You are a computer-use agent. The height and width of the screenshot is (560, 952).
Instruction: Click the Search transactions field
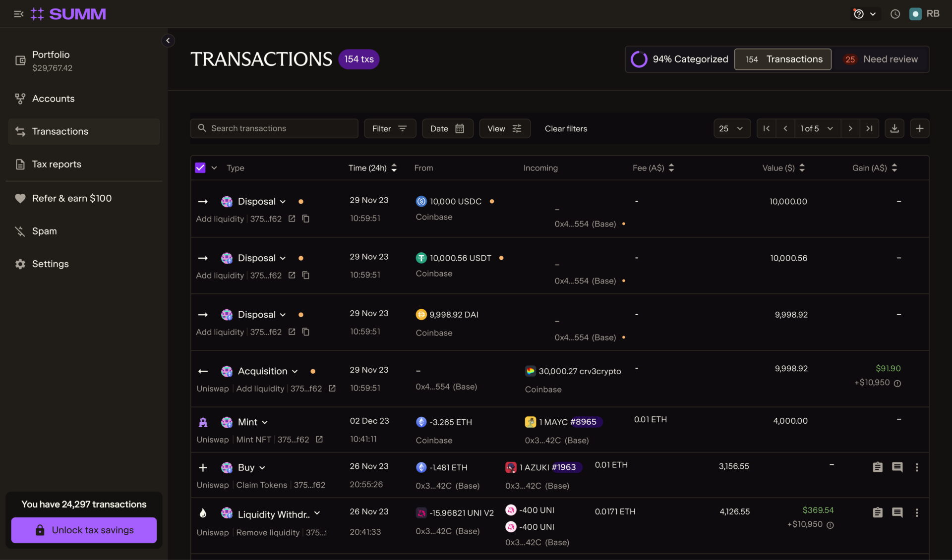pyautogui.click(x=274, y=128)
